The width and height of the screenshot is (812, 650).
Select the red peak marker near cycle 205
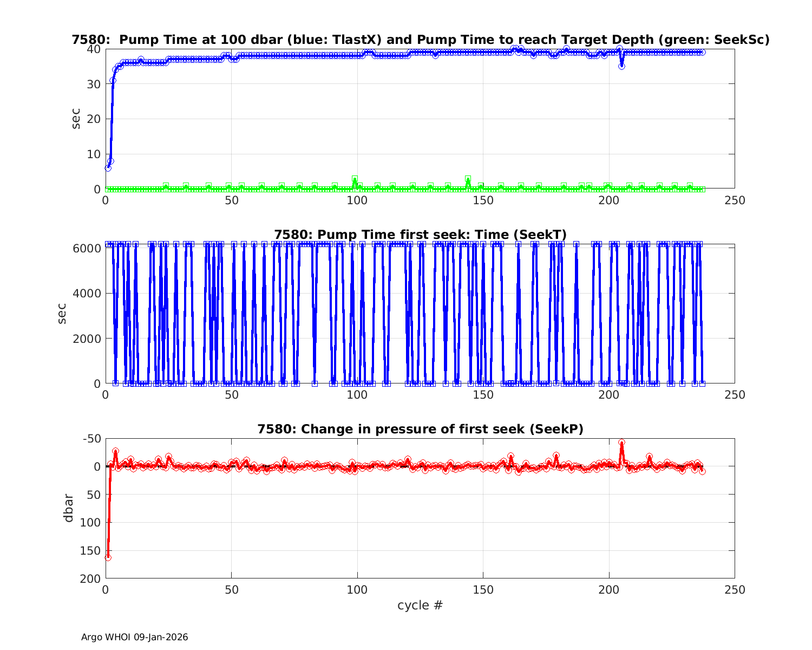pyautogui.click(x=621, y=443)
